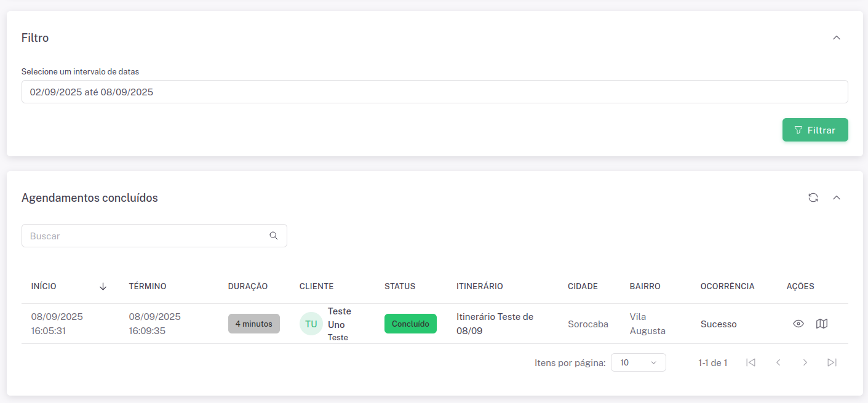View appointment details with the eye icon
This screenshot has width=868, height=403.
click(x=798, y=324)
